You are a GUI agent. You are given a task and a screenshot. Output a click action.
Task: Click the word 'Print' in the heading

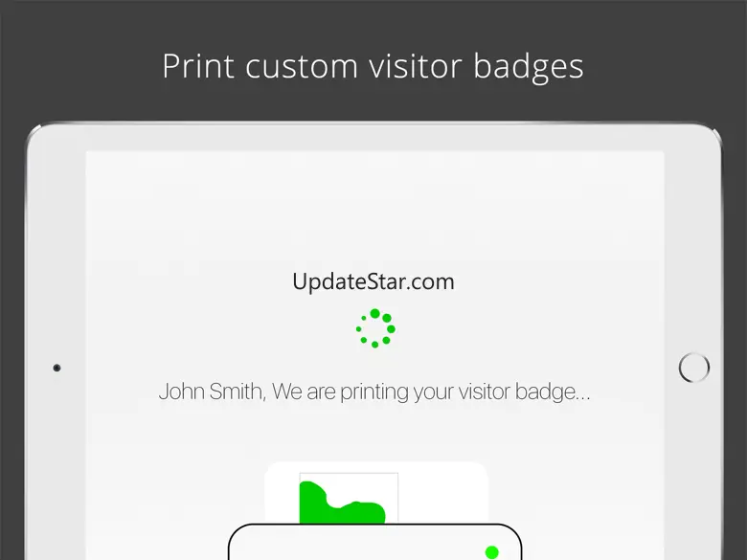[x=198, y=66]
